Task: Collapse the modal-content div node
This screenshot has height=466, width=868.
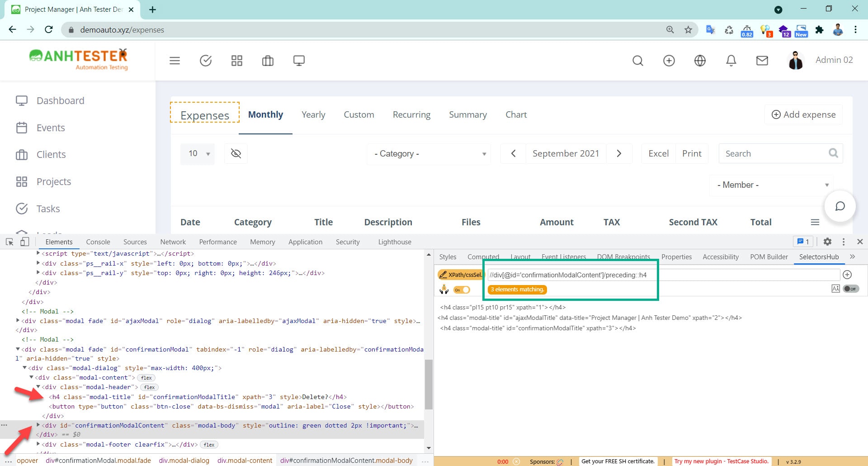Action: click(32, 377)
